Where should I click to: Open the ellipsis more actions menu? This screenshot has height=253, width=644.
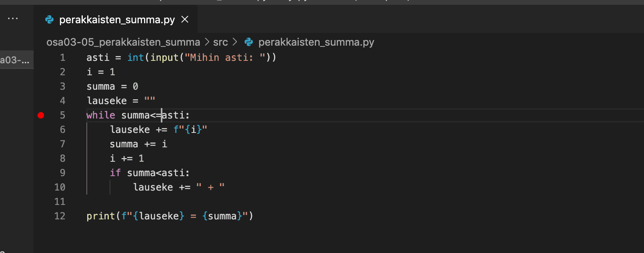13,19
